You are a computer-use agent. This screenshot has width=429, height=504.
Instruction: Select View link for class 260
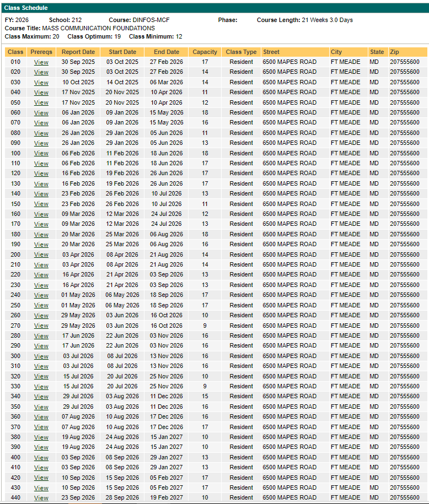[x=41, y=316]
